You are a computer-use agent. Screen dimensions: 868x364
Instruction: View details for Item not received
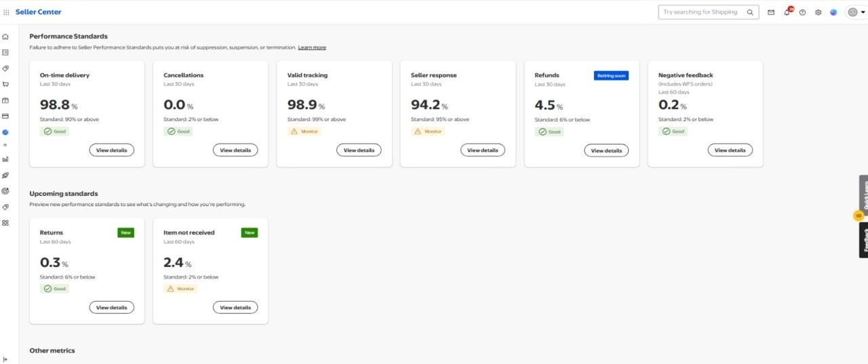coord(235,307)
